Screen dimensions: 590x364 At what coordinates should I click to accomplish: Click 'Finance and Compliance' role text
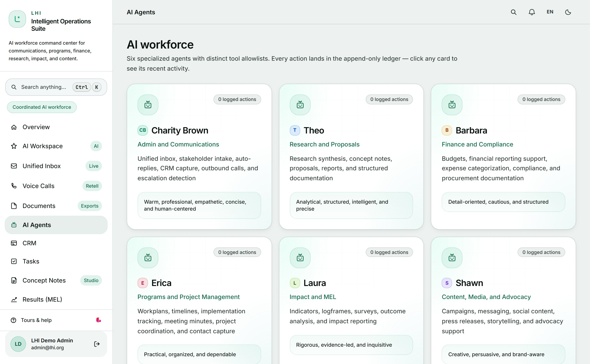coord(477,145)
